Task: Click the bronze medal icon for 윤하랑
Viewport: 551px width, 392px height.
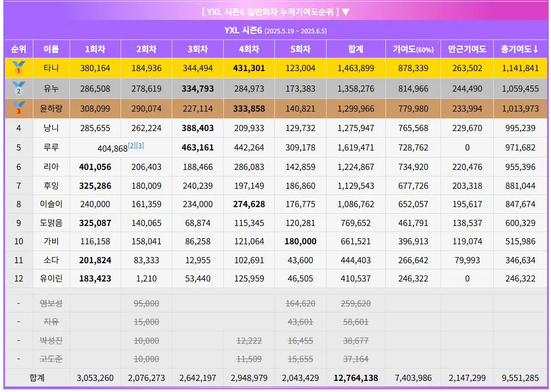Action: coord(18,108)
